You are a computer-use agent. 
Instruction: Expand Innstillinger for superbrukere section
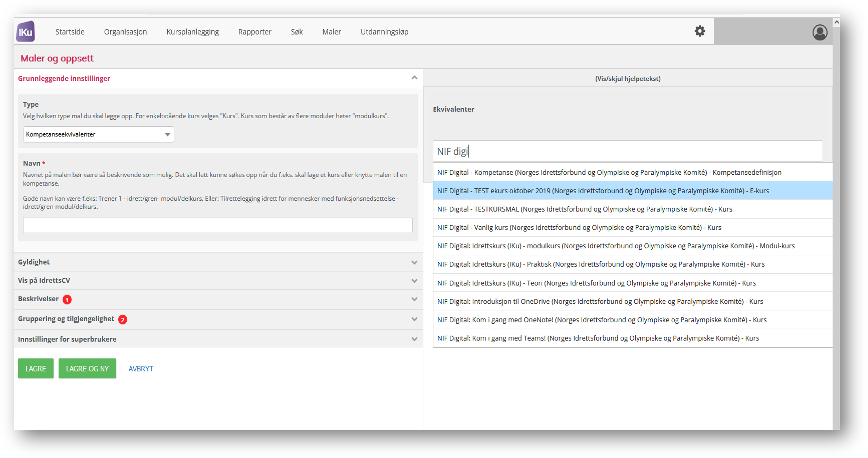point(218,339)
